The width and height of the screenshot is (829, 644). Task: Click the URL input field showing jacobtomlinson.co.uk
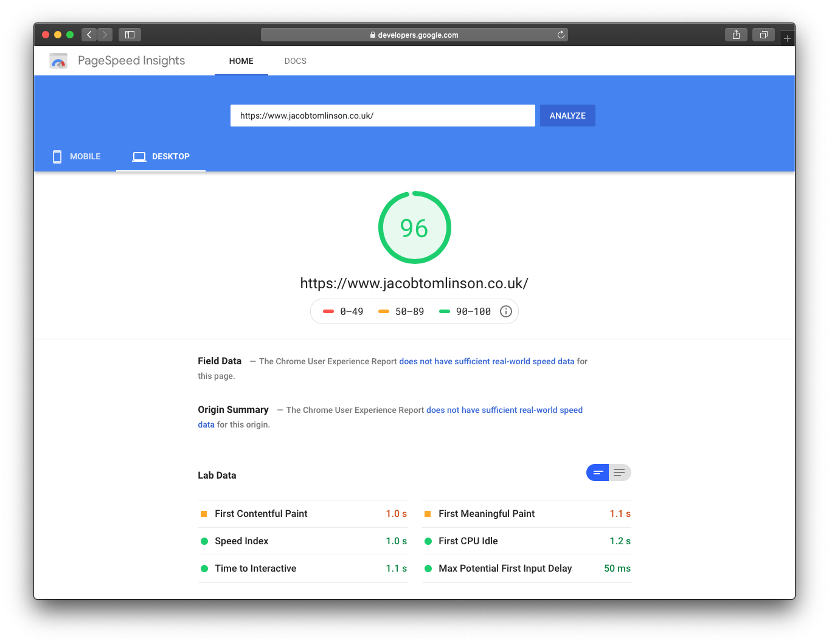point(383,116)
